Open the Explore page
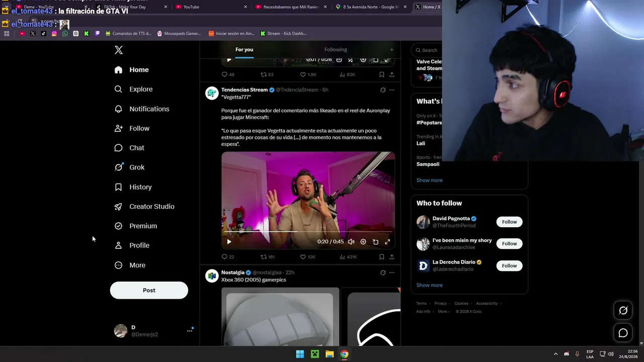This screenshot has height=362, width=644. [x=133, y=89]
